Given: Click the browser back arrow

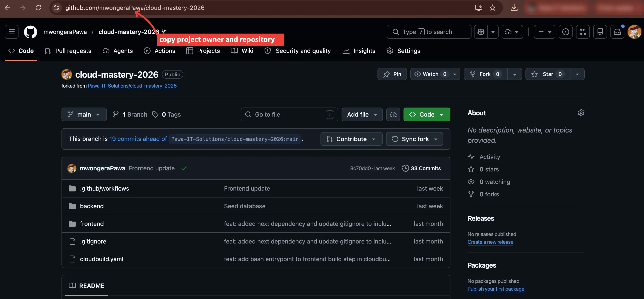Looking at the screenshot, I should click(x=8, y=8).
